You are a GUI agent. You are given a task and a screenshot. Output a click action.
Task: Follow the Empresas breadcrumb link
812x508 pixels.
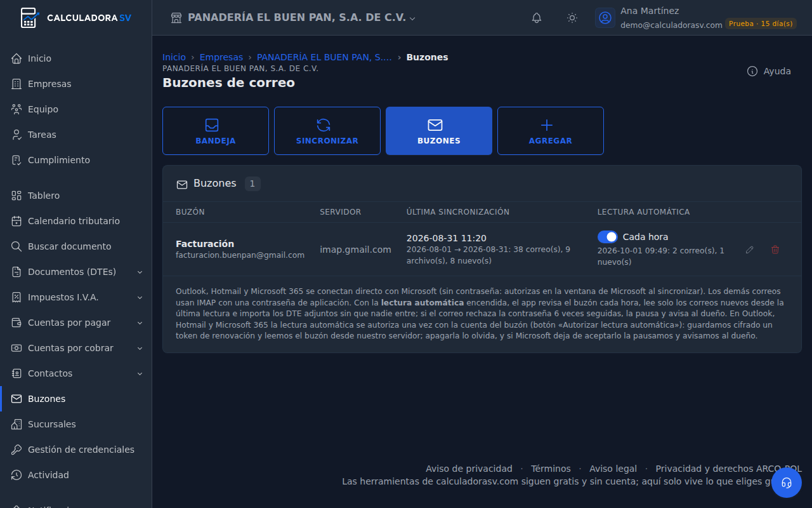click(x=221, y=57)
